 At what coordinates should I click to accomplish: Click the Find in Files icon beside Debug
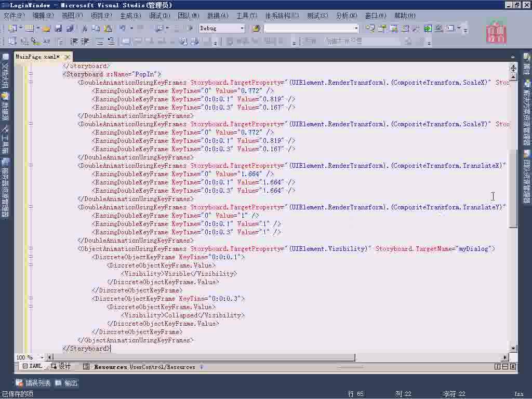click(256, 29)
